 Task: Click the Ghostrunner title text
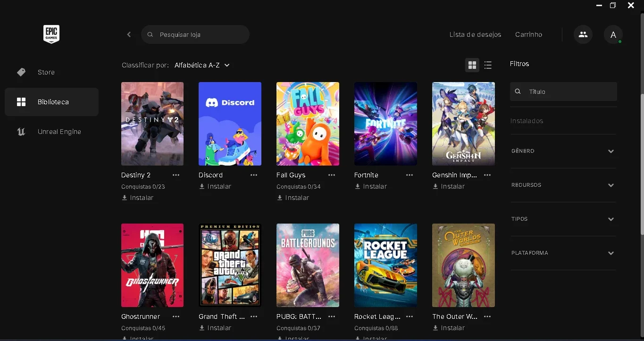tap(141, 316)
